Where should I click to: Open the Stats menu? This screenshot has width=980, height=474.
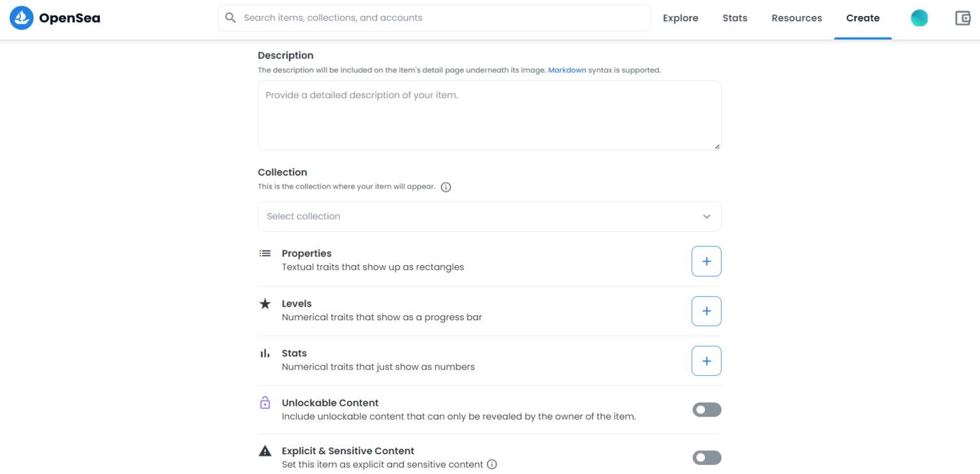click(734, 18)
